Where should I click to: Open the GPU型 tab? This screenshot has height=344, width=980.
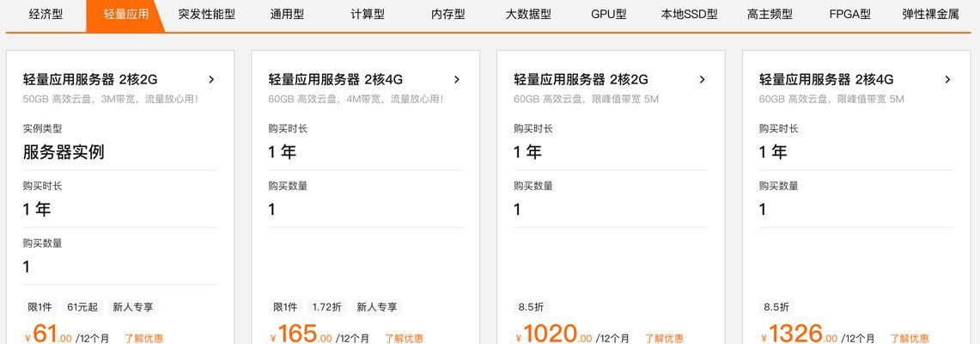[x=609, y=15]
